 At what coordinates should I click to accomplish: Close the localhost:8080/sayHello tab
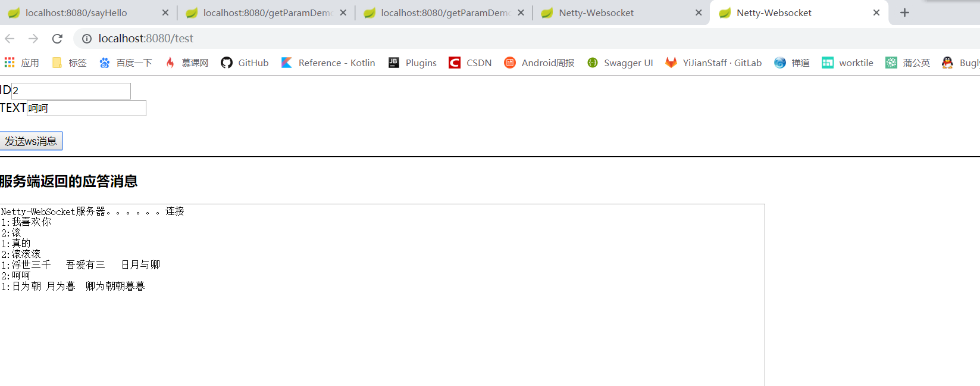(165, 13)
